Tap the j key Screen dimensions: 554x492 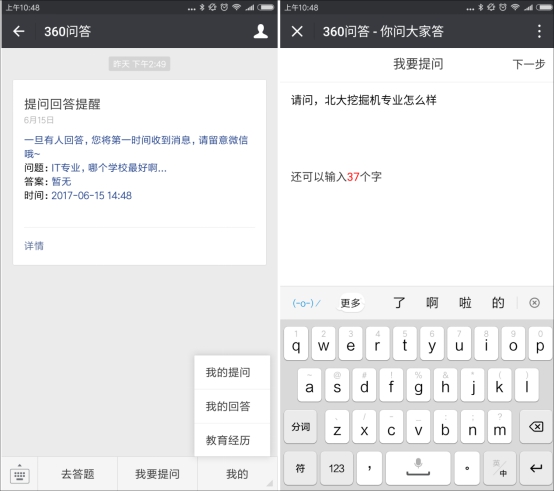coord(473,385)
